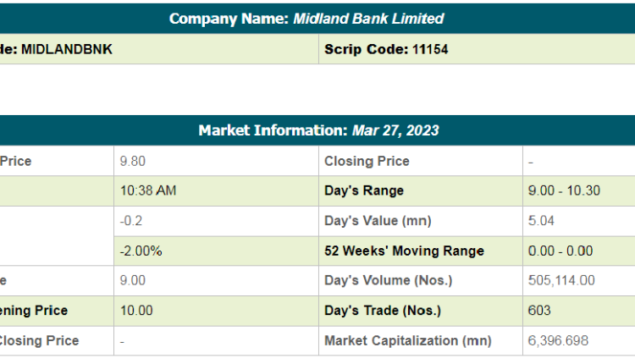Click the 52 Weeks' Moving Range label
This screenshot has height=364, width=635.
[404, 251]
